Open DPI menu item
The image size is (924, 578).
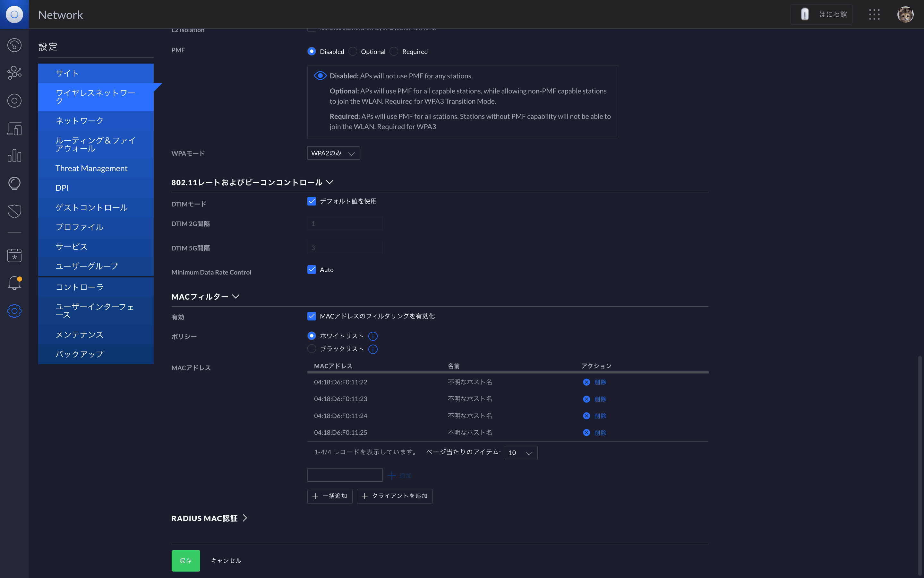pyautogui.click(x=96, y=188)
